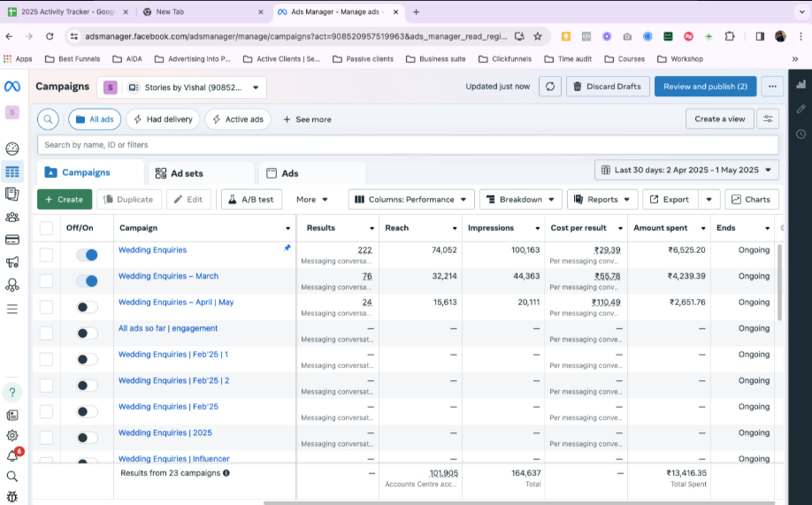Open the Columns: Performance dropdown
Image resolution: width=812 pixels, height=505 pixels.
click(411, 200)
